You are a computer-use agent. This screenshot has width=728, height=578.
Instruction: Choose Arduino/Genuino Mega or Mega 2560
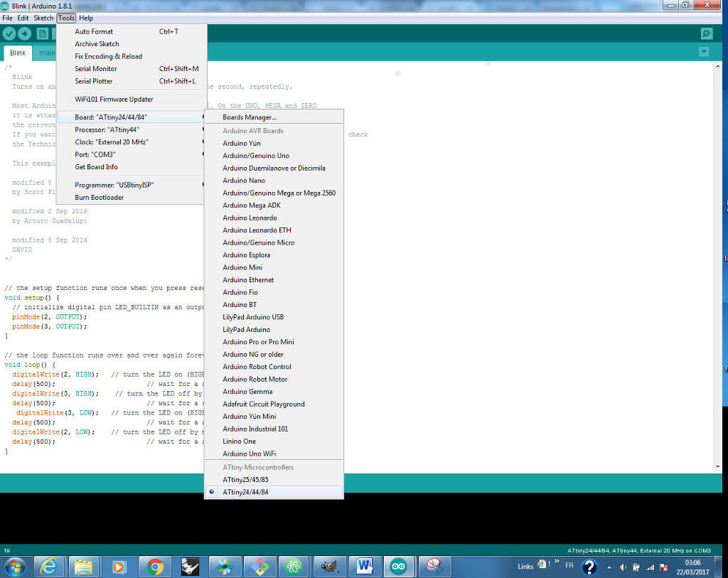pos(274,193)
